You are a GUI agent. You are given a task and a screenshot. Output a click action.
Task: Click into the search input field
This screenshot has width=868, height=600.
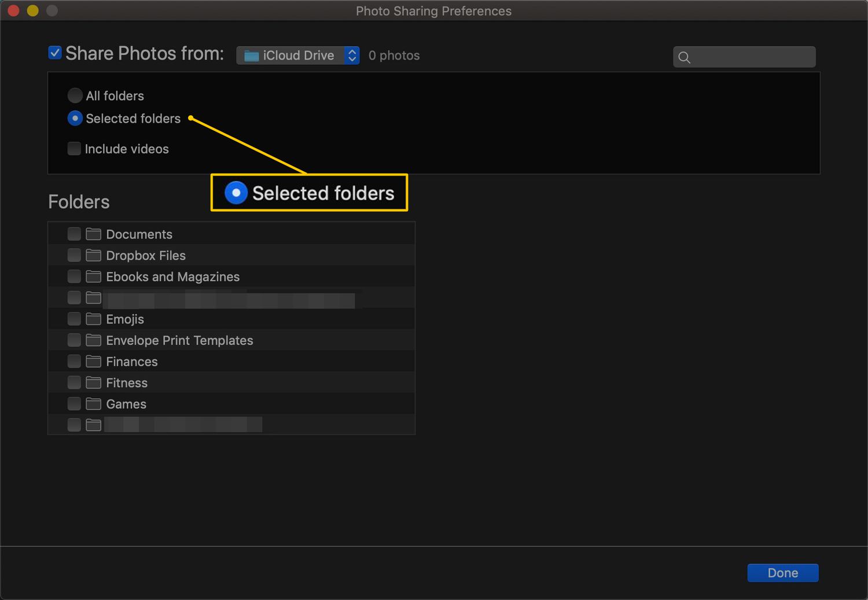[x=752, y=57]
